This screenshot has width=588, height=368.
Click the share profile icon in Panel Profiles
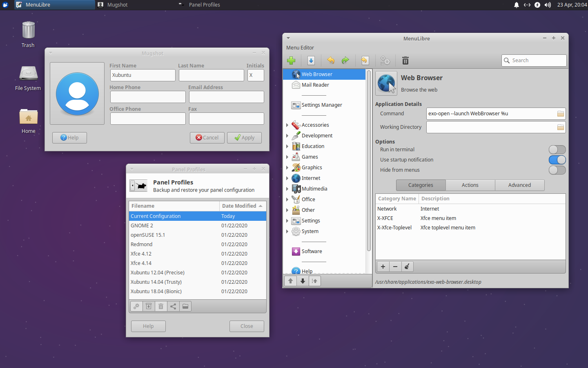tap(173, 306)
